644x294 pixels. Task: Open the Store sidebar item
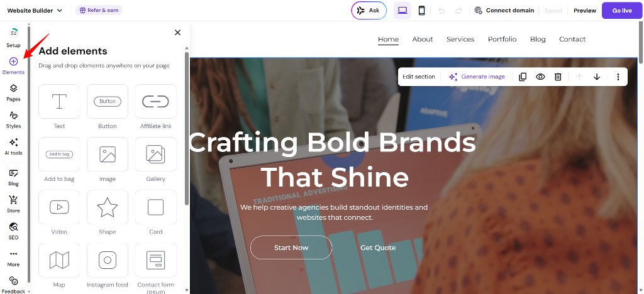click(x=13, y=204)
